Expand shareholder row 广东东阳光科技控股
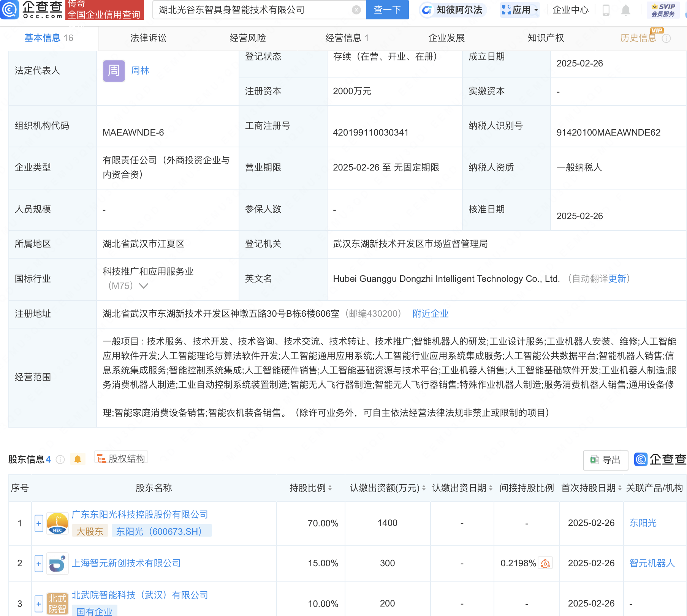Image resolution: width=687 pixels, height=616 pixels. [x=39, y=523]
